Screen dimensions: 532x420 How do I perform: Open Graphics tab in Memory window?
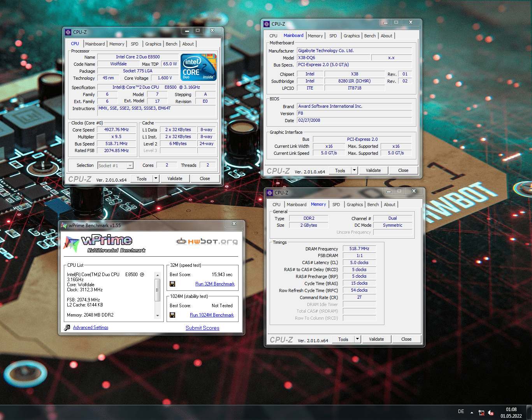(355, 205)
